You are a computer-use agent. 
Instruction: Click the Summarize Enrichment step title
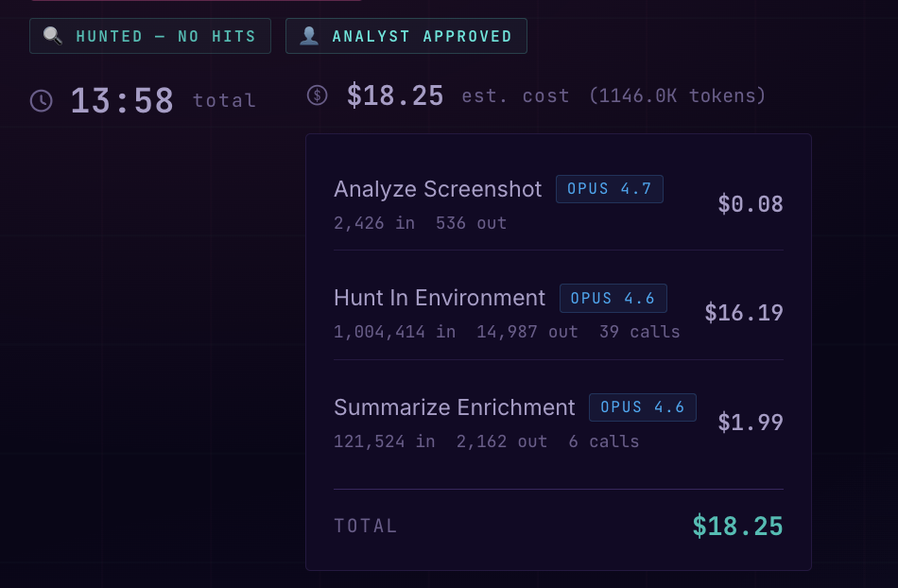click(454, 407)
